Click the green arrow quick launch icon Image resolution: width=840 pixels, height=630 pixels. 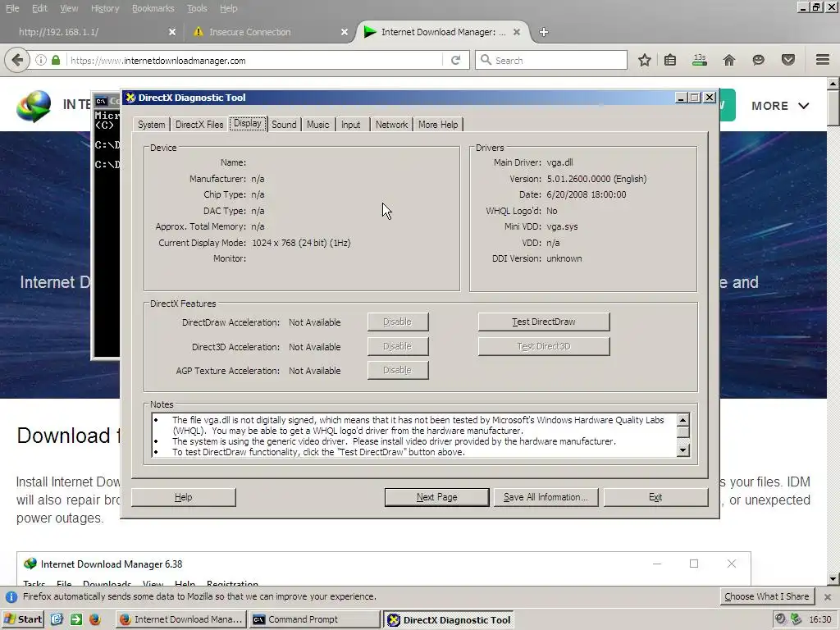tap(76, 619)
